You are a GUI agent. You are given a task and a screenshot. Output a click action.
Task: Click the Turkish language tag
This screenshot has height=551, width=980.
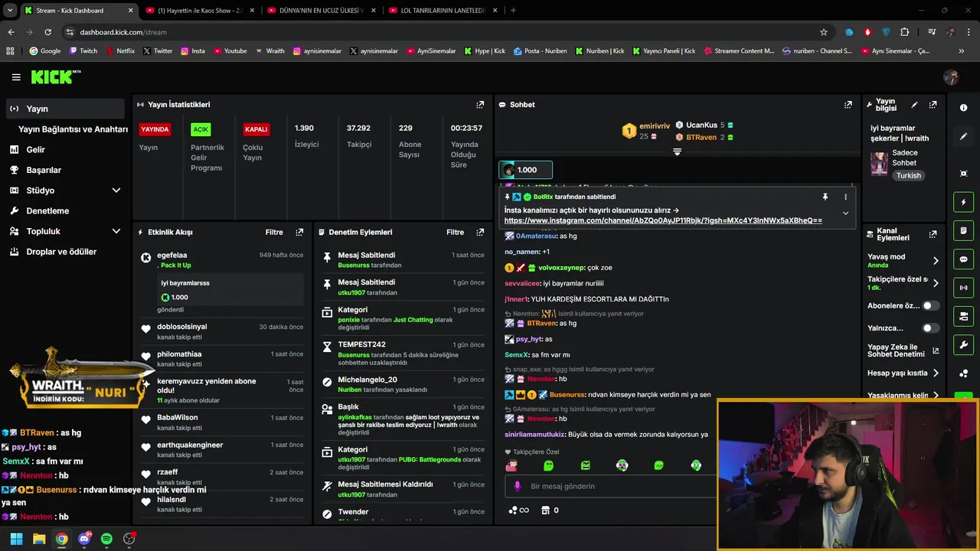[x=909, y=175]
